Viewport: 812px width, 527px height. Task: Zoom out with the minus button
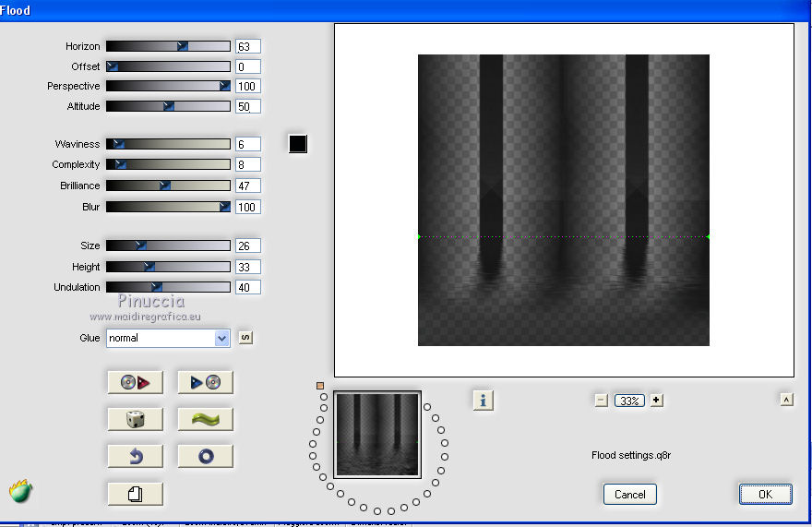point(601,400)
